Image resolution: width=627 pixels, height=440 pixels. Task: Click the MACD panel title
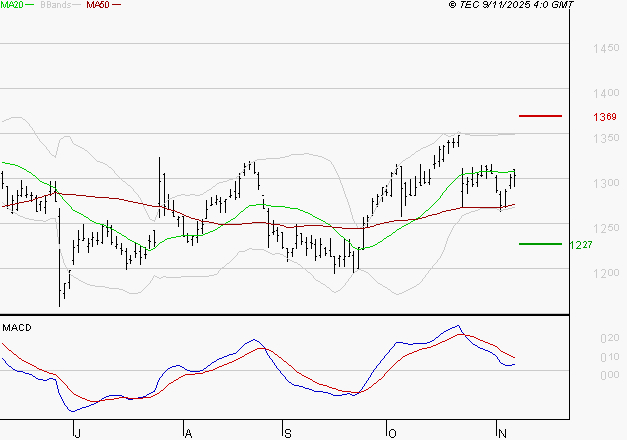tap(17, 328)
